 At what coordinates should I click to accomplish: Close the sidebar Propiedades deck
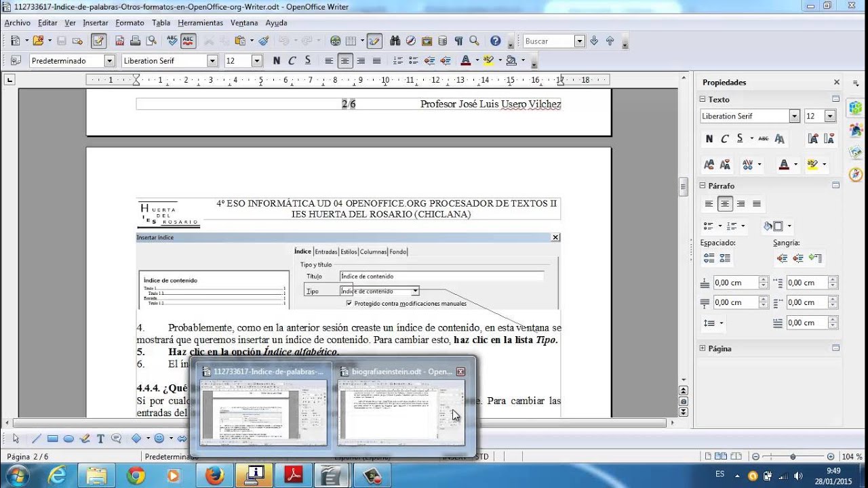(x=836, y=82)
